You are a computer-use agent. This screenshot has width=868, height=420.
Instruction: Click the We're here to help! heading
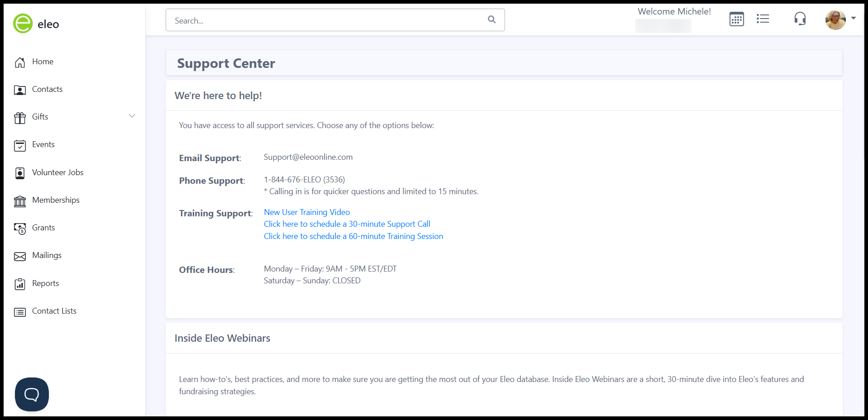click(218, 95)
